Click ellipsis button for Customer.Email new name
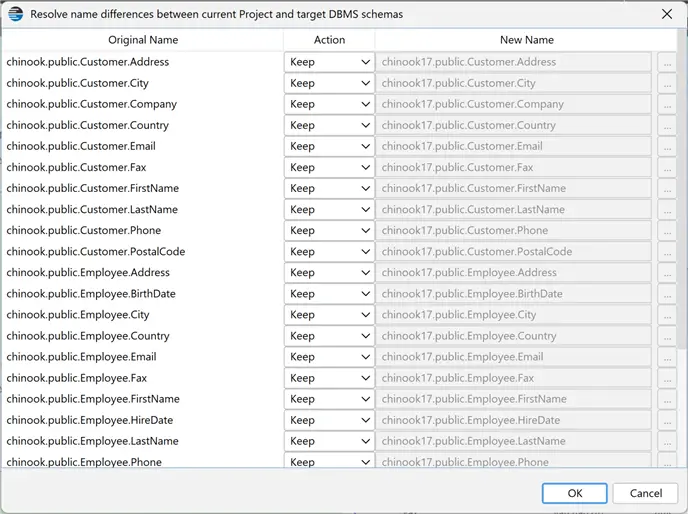 (667, 146)
